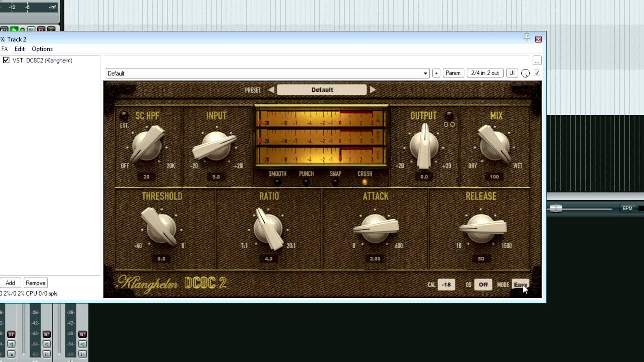
Task: Select VST: DC8C2 (Klanghelm) in FX list
Action: (x=43, y=60)
